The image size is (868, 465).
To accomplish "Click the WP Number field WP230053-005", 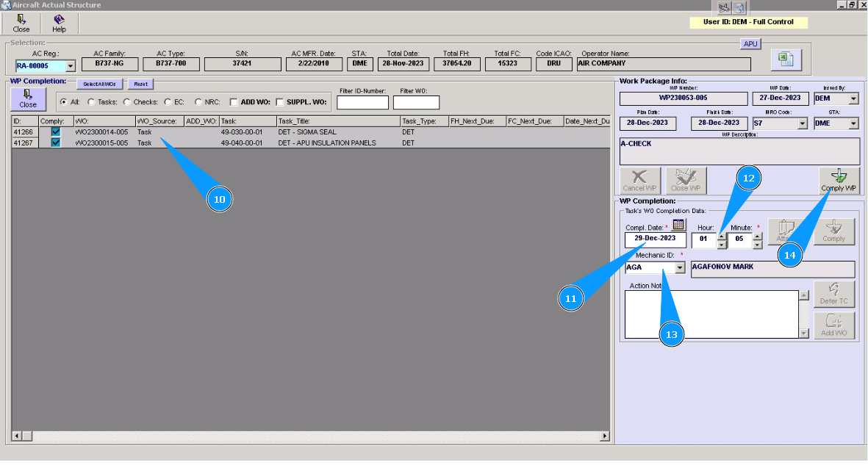I will [684, 98].
